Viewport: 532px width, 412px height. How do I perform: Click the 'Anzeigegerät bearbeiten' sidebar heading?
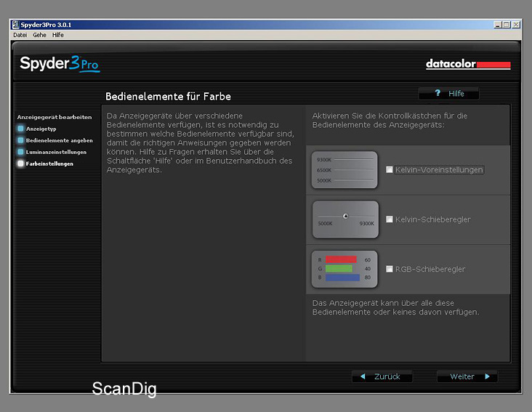(55, 117)
